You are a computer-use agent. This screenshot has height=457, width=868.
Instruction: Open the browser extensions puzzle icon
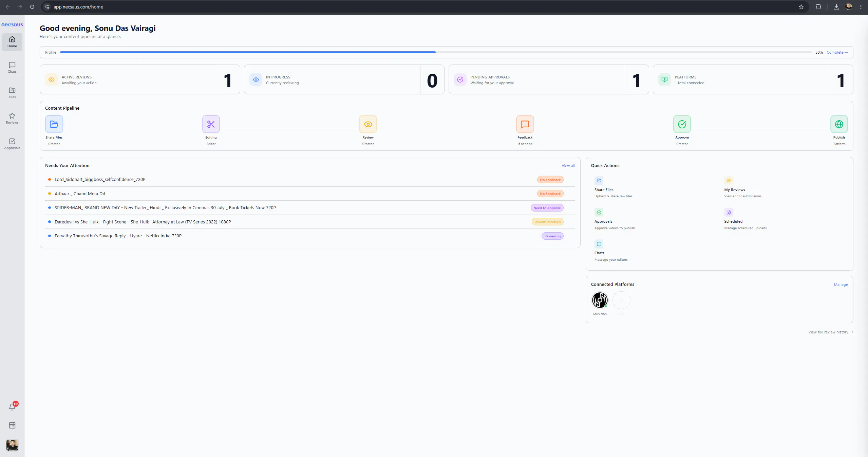click(x=818, y=7)
